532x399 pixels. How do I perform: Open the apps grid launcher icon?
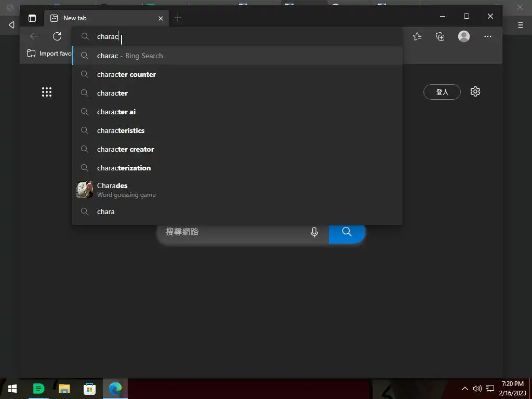click(47, 92)
